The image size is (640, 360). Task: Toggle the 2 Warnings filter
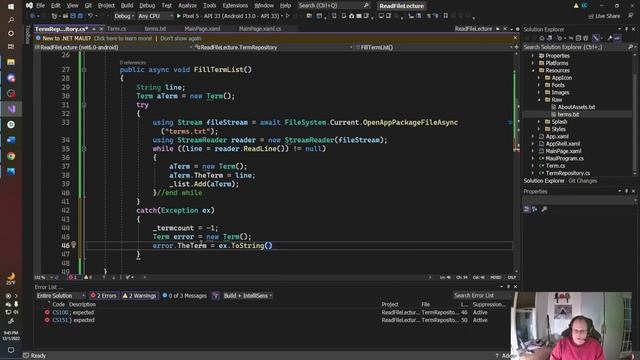pos(139,296)
